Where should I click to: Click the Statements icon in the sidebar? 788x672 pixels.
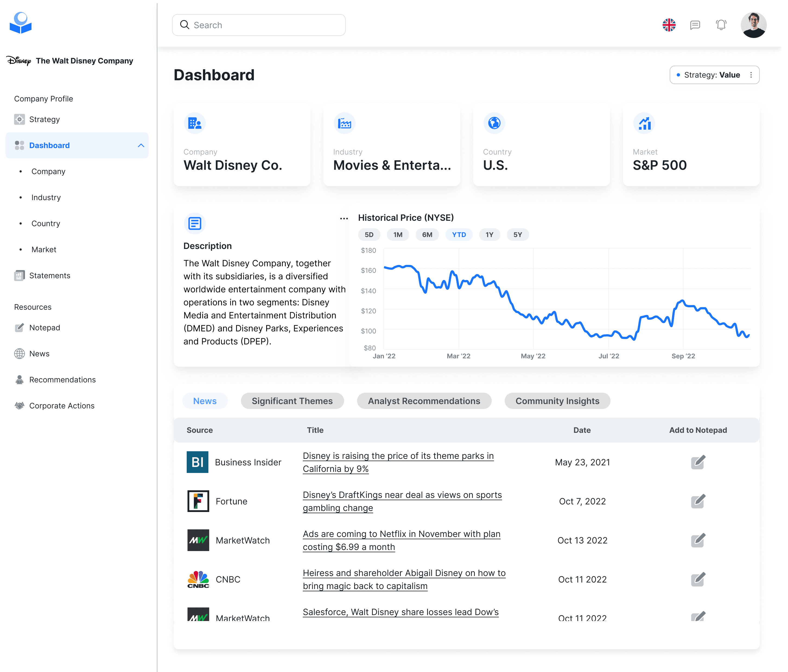[x=19, y=276]
